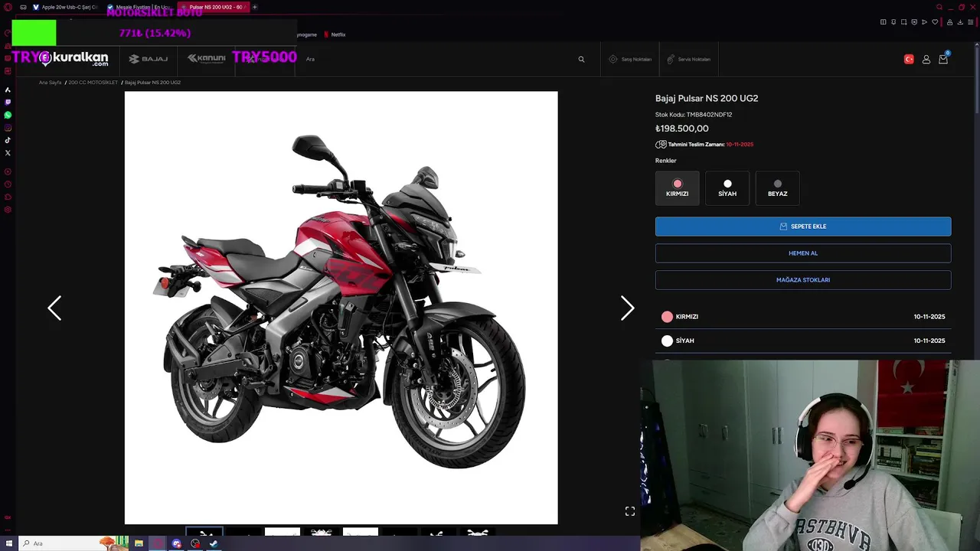Viewport: 980px width, 551px height.
Task: Open the Bajaj brand logo
Action: click(149, 59)
